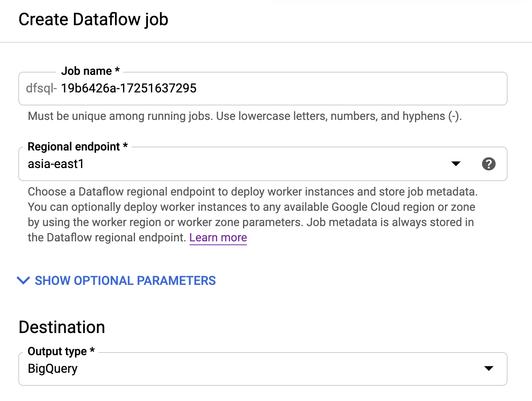Click the Destination section heading
The width and height of the screenshot is (532, 401).
(62, 327)
